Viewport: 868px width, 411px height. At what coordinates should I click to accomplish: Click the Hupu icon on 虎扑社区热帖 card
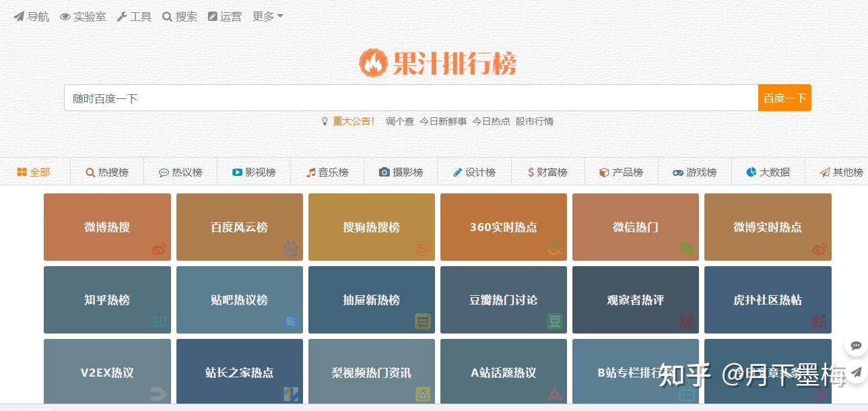click(x=819, y=321)
